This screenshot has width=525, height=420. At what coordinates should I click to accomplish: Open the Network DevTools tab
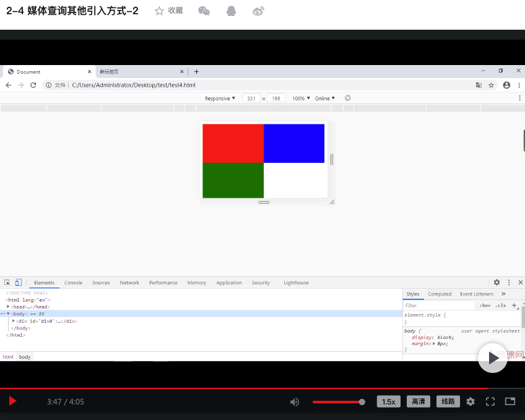pyautogui.click(x=129, y=282)
